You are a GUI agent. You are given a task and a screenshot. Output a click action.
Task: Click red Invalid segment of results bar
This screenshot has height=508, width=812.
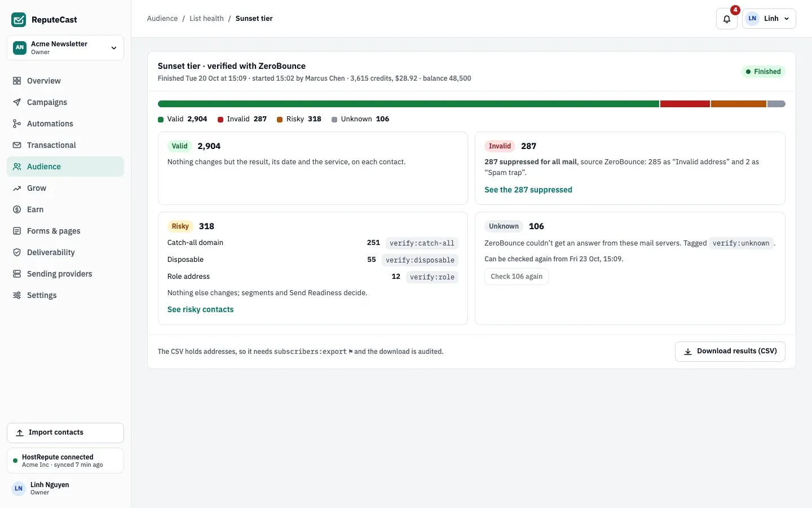685,104
